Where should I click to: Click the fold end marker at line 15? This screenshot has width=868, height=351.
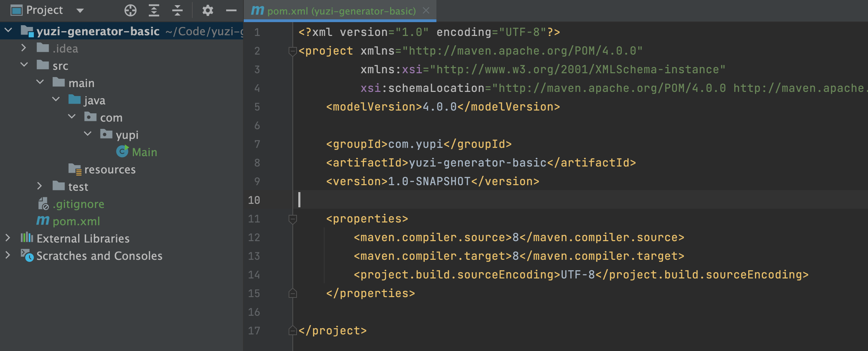pyautogui.click(x=292, y=293)
